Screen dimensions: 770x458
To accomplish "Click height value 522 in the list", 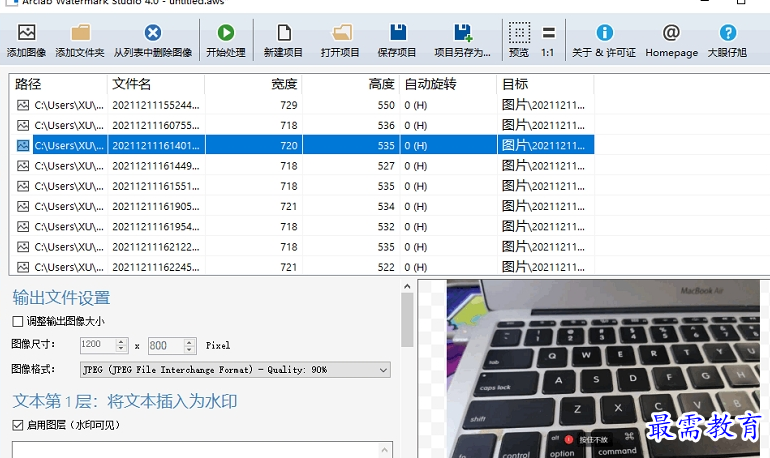I will pos(386,267).
